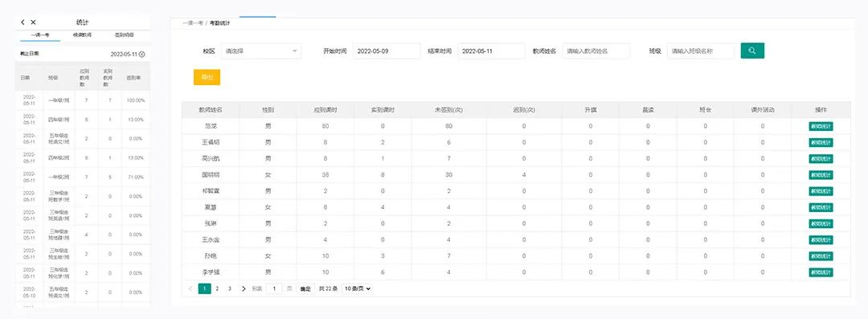The image size is (868, 319).
Task: Go back with the left arrow in 统计 panel
Action: 23,22
